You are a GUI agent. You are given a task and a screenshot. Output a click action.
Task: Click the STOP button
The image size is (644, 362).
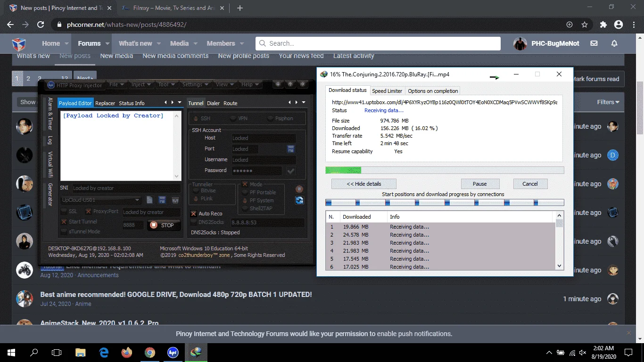click(164, 225)
